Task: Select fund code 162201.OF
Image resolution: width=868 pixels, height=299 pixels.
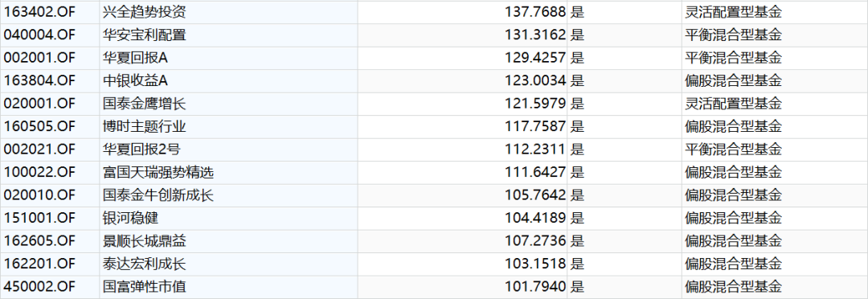Action: (39, 264)
